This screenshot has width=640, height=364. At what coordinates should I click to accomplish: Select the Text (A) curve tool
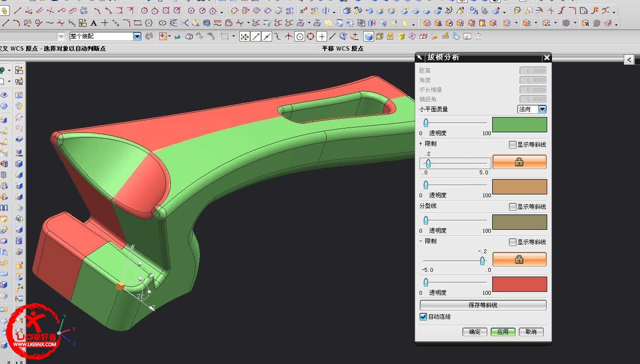[94, 22]
